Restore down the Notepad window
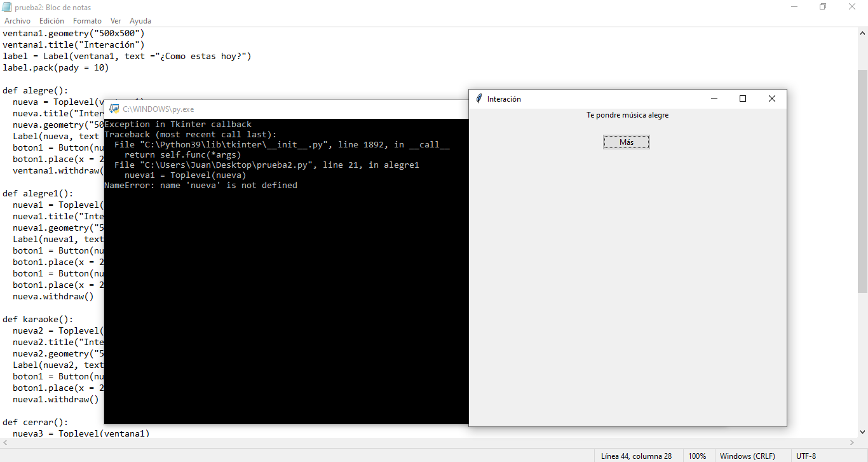Viewport: 868px width, 462px height. [x=823, y=7]
